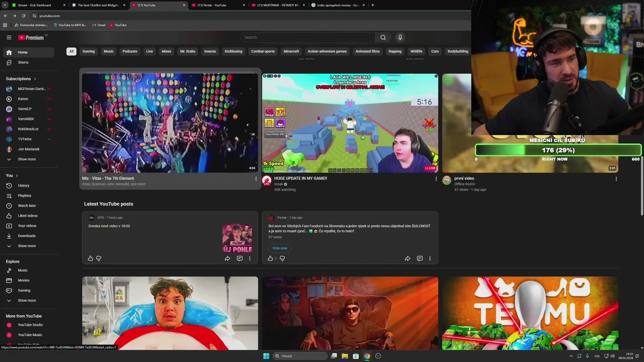This screenshot has height=362, width=644.
Task: Dislike the SPIS community post
Action: click(x=99, y=258)
